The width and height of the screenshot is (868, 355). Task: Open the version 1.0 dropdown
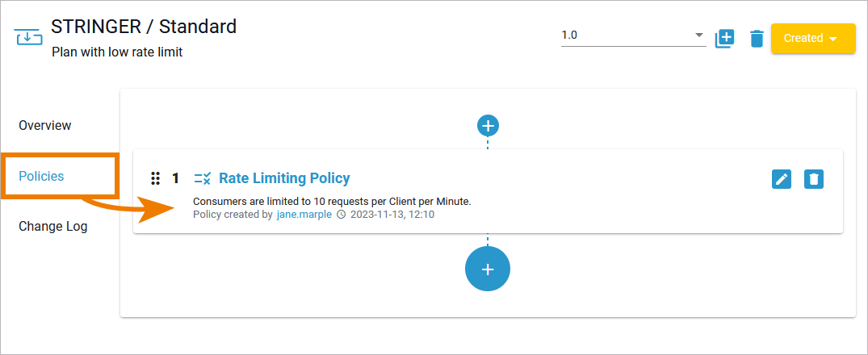(633, 35)
